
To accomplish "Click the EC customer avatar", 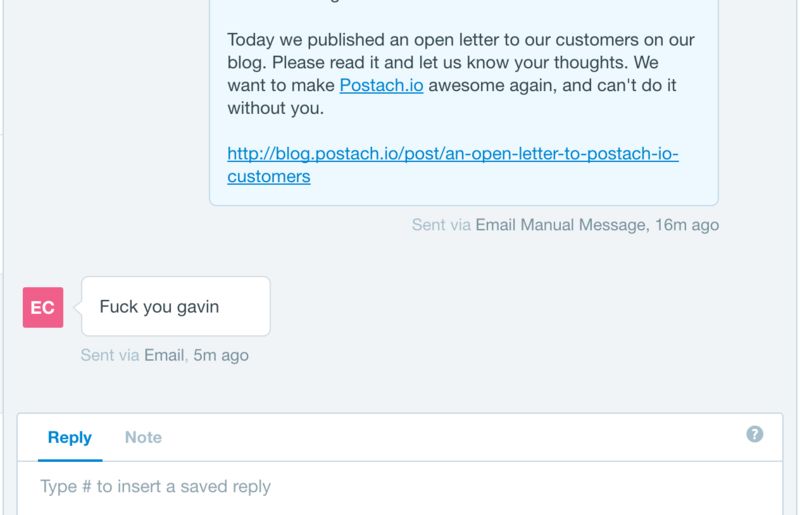I will 43,307.
